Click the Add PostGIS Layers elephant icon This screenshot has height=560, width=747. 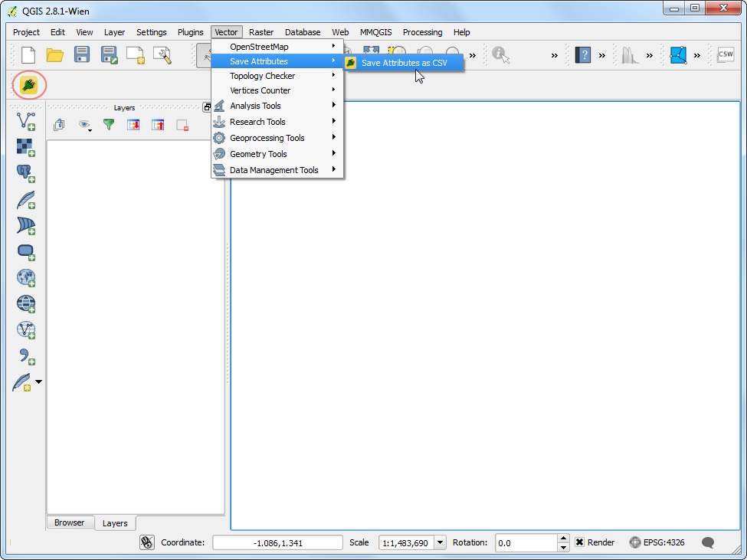26,174
